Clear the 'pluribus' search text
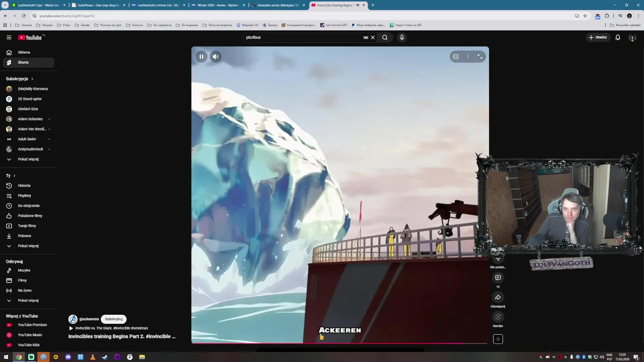The height and width of the screenshot is (362, 644). tap(373, 37)
